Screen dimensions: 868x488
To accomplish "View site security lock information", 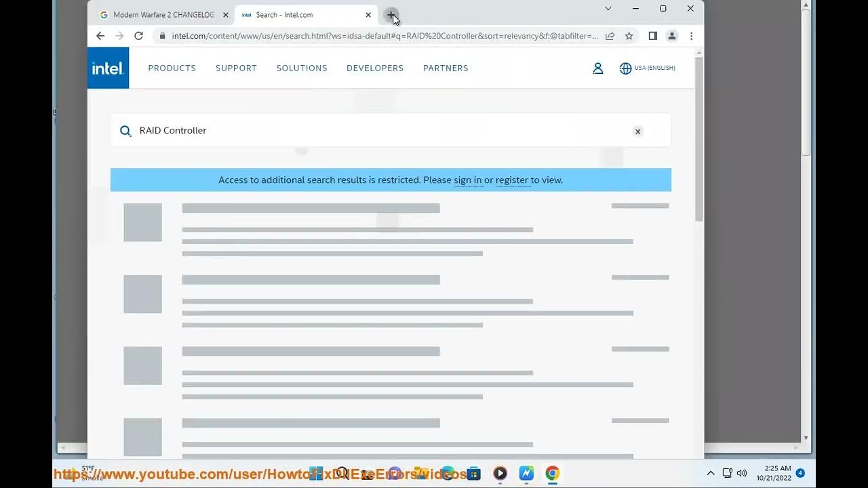I will pos(162,36).
